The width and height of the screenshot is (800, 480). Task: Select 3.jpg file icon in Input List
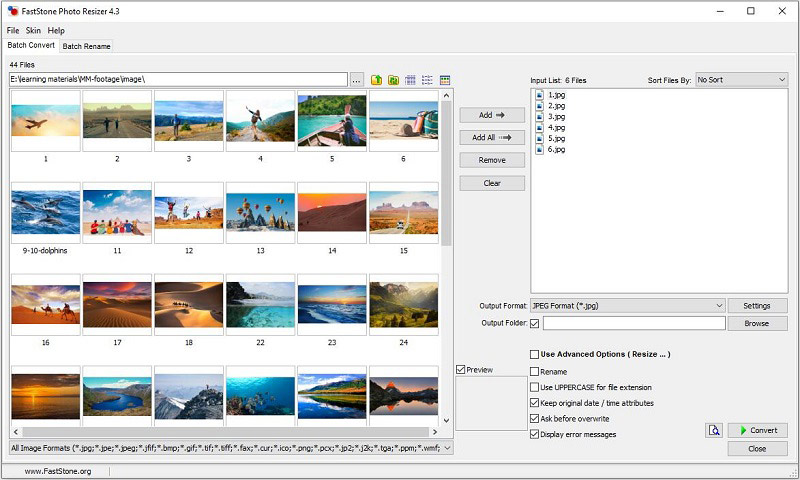(x=539, y=117)
